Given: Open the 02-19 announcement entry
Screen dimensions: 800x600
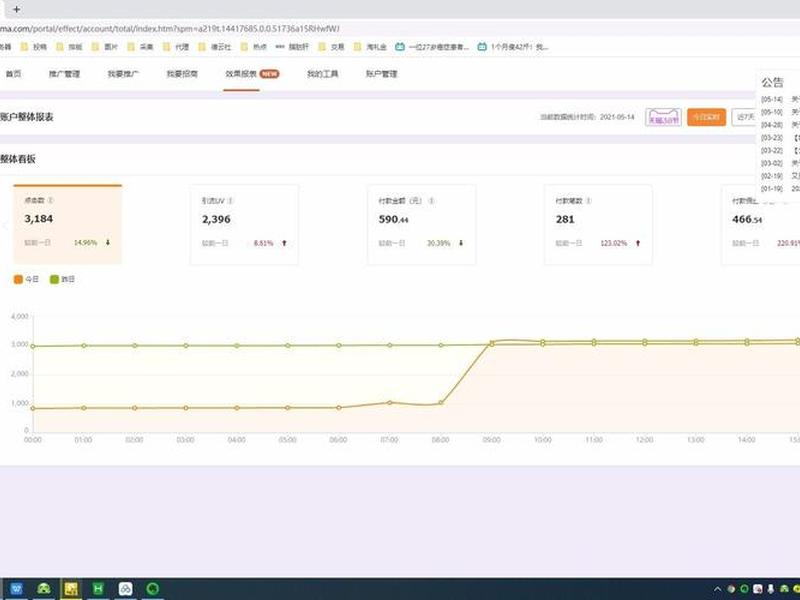Looking at the screenshot, I should pos(780,176).
